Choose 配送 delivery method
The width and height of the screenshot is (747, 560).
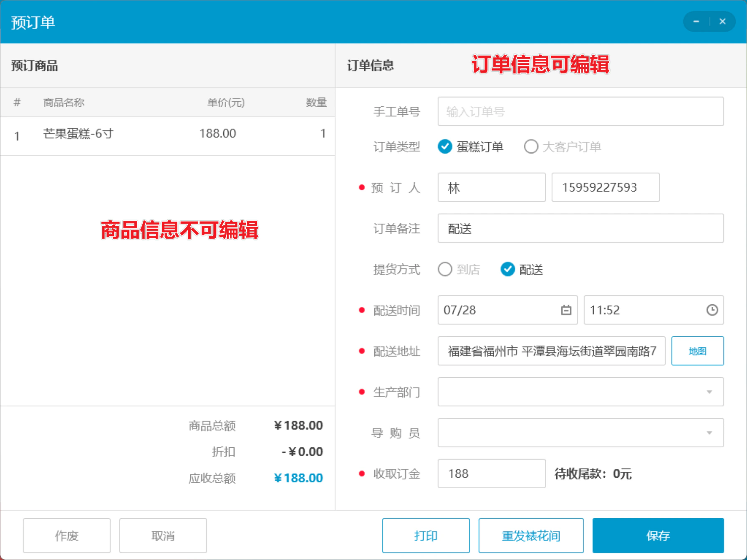(522, 269)
